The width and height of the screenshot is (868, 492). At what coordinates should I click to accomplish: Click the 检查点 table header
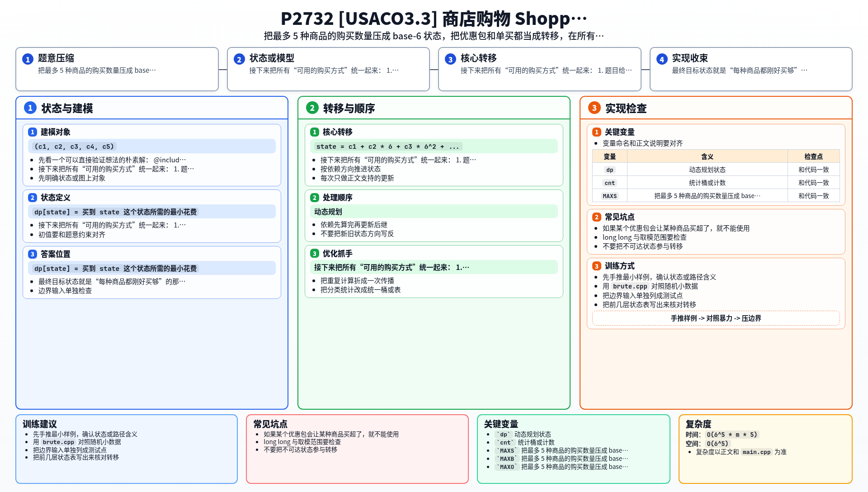[813, 156]
